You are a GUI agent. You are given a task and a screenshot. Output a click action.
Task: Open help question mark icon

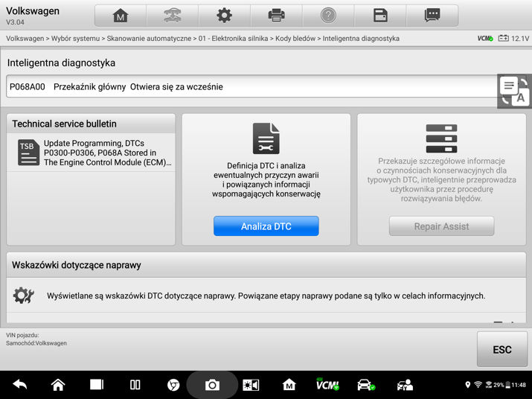coord(328,16)
